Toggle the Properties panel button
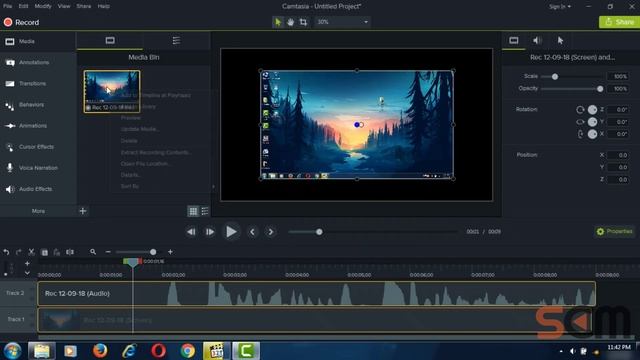This screenshot has width=640, height=360. pos(614,231)
